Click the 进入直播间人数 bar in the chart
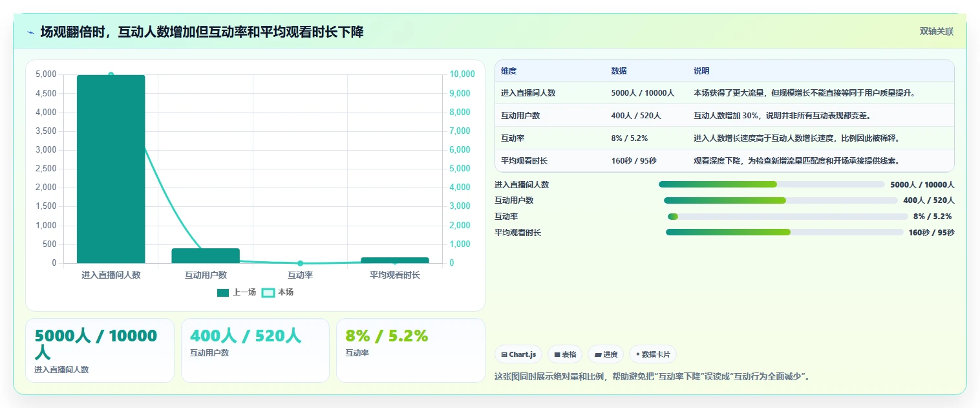Screen dimensions: 980x408 point(111,169)
